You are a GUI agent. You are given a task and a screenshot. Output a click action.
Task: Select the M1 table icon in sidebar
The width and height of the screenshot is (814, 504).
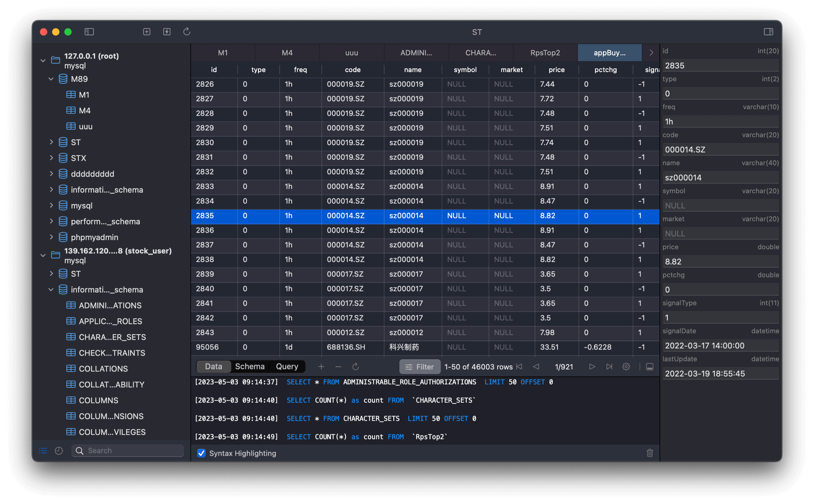[71, 95]
